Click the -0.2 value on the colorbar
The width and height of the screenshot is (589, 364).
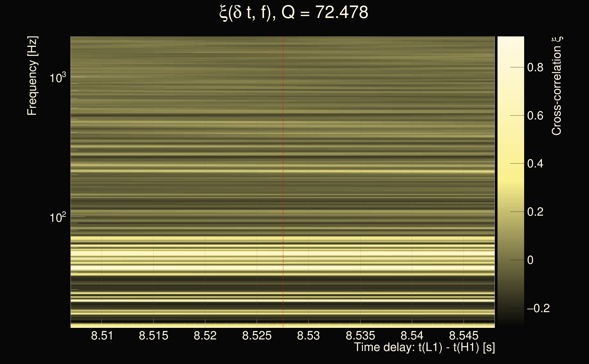click(x=538, y=308)
